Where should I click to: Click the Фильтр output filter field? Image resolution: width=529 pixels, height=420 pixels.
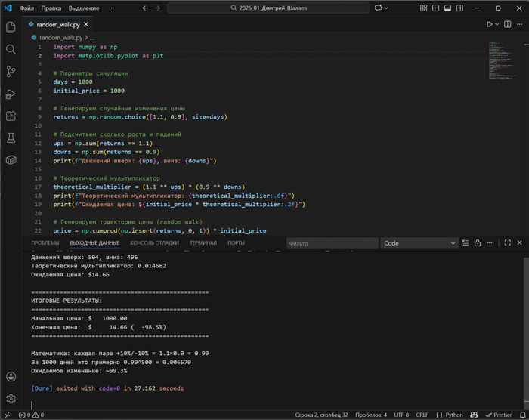pos(331,243)
